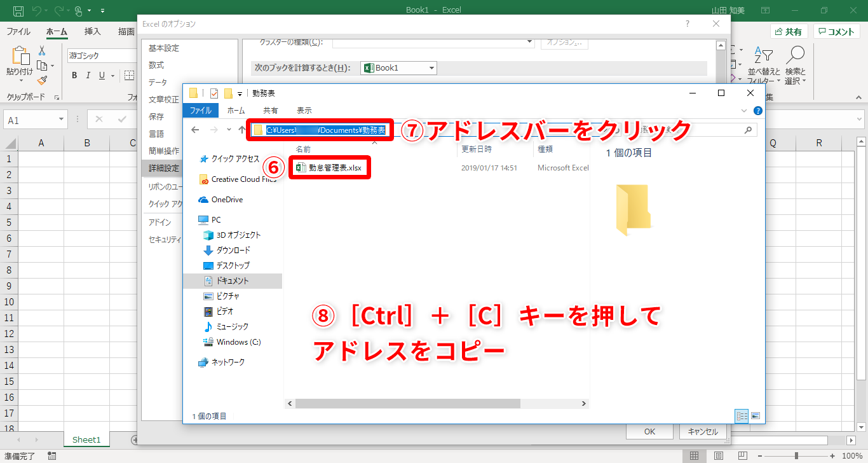Click the コメント button in Excel
This screenshot has height=463, width=868.
pyautogui.click(x=837, y=32)
